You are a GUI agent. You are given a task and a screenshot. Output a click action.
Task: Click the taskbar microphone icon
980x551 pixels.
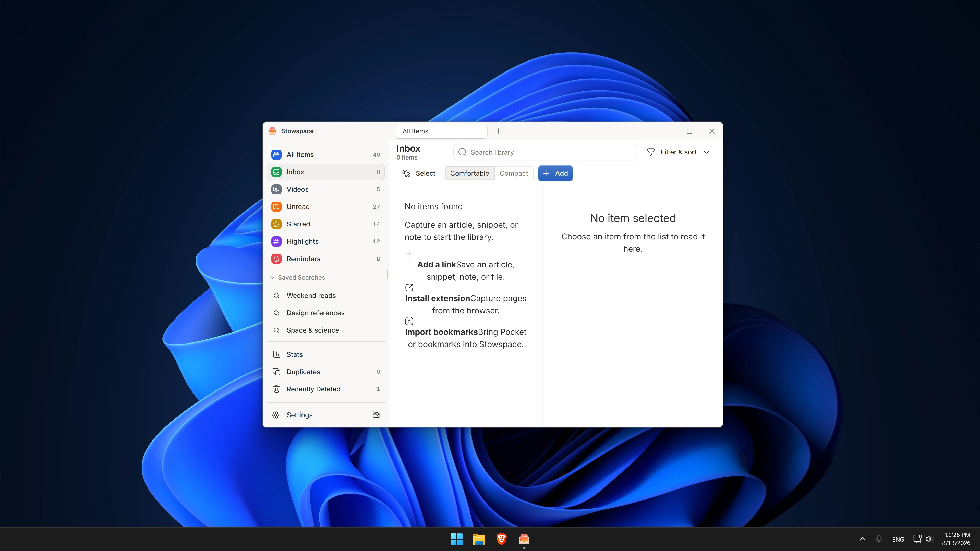(879, 539)
